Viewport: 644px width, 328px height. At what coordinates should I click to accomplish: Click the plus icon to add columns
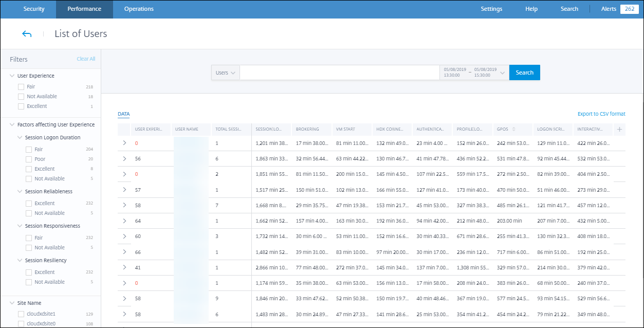[x=619, y=130]
